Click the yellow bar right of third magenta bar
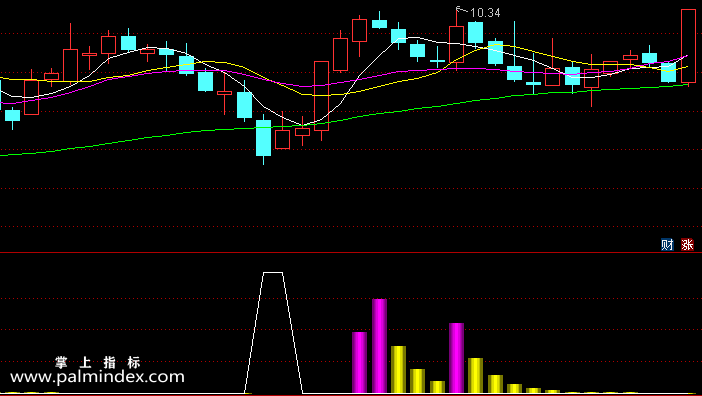Image resolution: width=702 pixels, height=396 pixels. [x=475, y=375]
